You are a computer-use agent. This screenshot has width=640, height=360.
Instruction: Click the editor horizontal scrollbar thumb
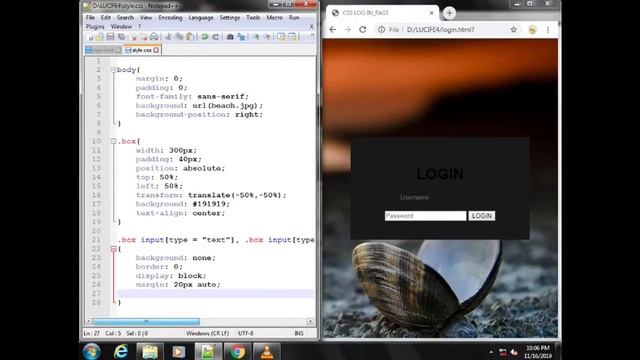click(146, 322)
